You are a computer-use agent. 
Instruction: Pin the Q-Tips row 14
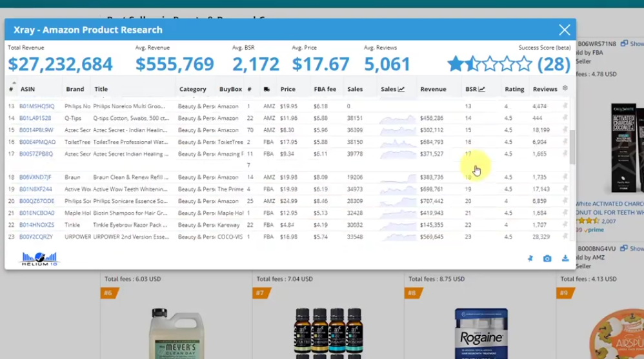point(565,118)
